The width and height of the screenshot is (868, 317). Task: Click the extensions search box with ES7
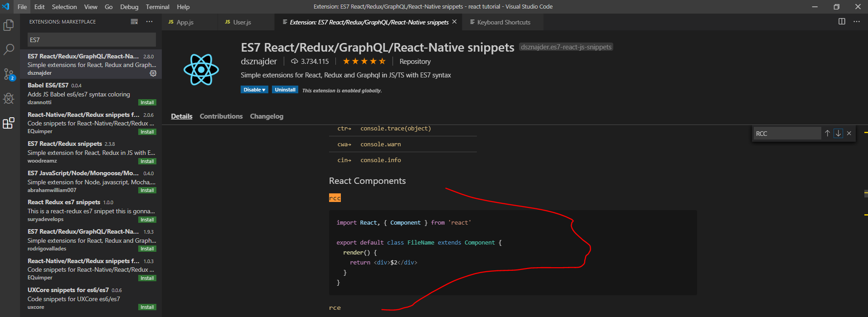point(92,40)
